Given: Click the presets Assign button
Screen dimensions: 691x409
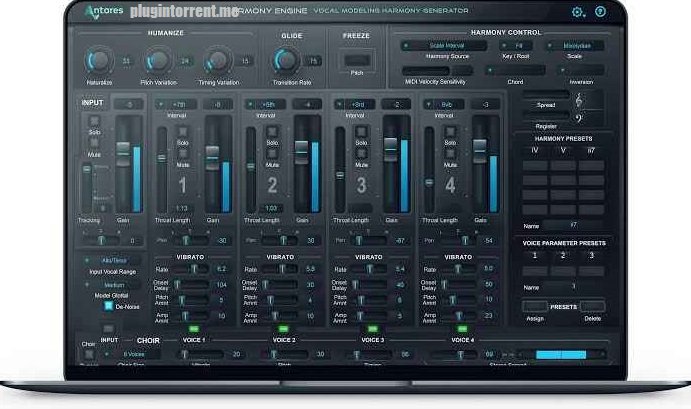Looking at the screenshot, I should (535, 306).
